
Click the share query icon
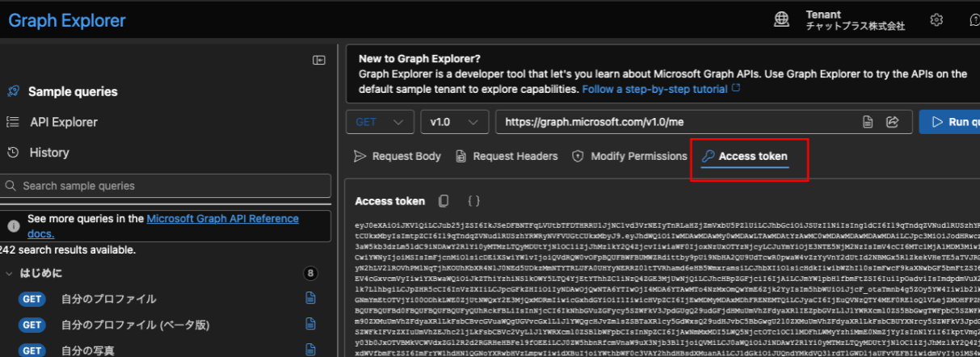point(893,122)
